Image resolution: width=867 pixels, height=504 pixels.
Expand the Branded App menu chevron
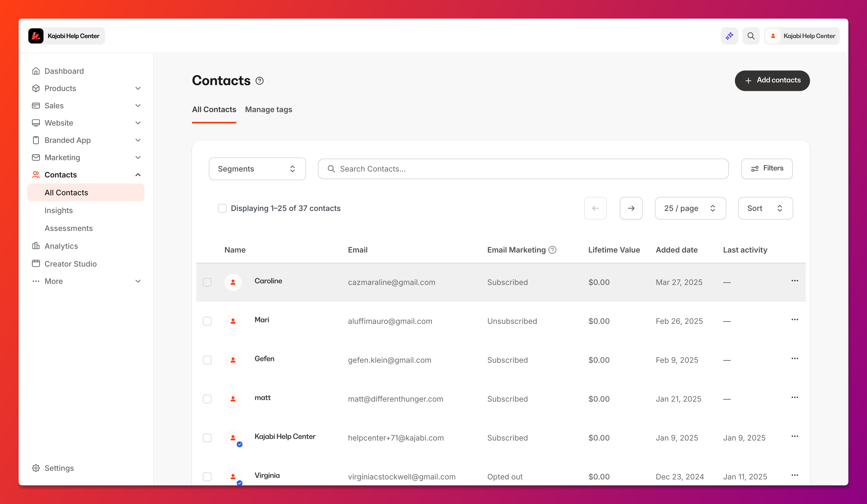pos(138,140)
